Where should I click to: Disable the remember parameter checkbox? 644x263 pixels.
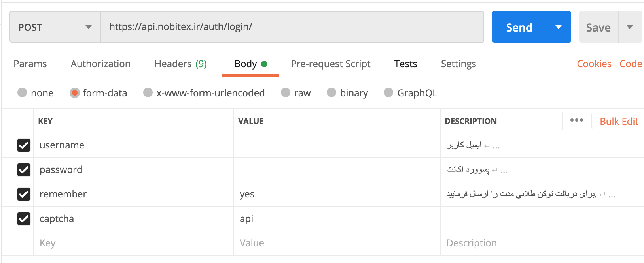point(24,194)
